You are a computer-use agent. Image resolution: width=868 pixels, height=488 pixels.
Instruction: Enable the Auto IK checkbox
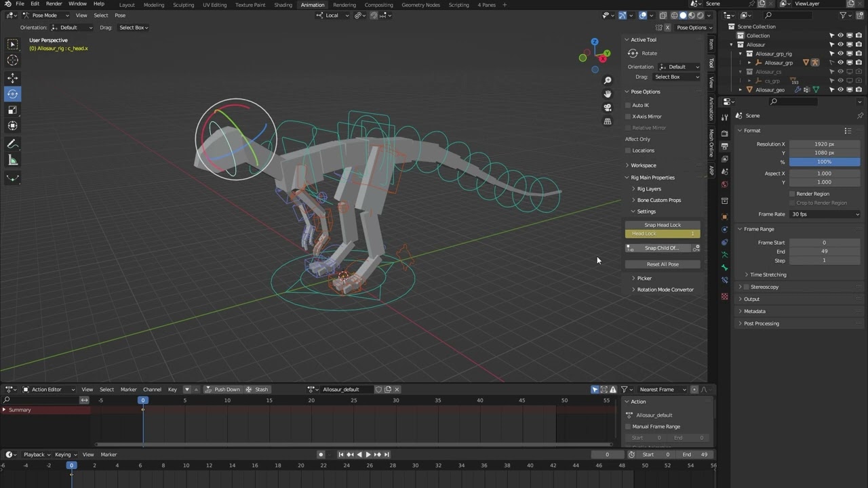(628, 105)
